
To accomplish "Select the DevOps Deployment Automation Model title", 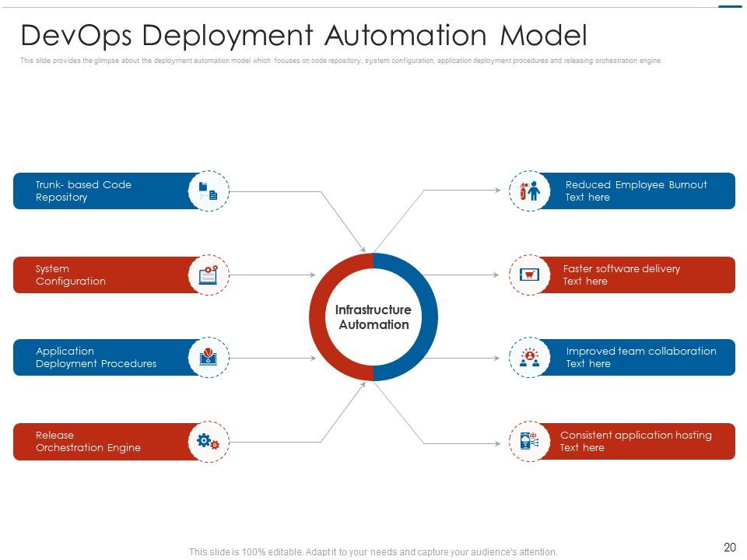I will click(x=303, y=35).
